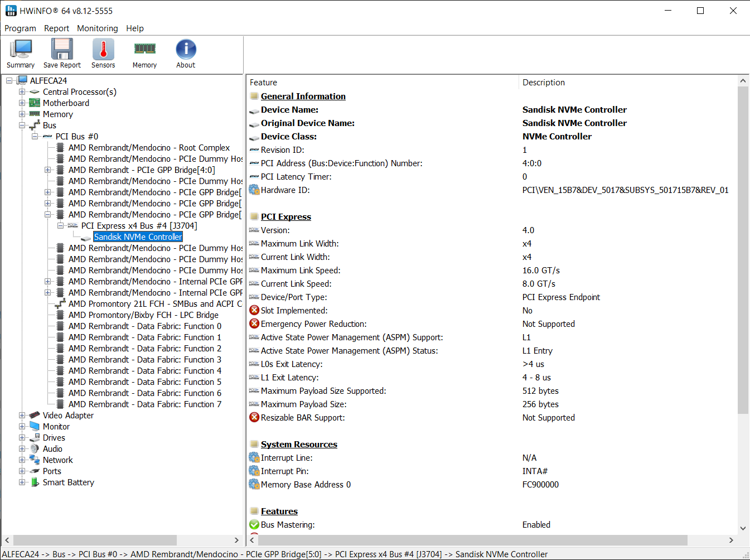
Task: Click the tree panel horizontal scrollbar thumb
Action: click(95, 540)
